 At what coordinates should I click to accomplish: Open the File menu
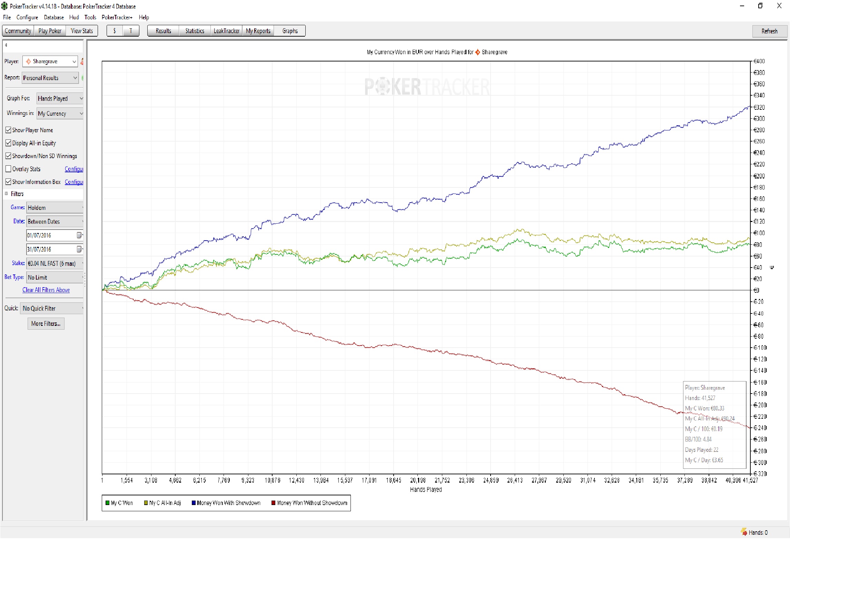[x=7, y=17]
